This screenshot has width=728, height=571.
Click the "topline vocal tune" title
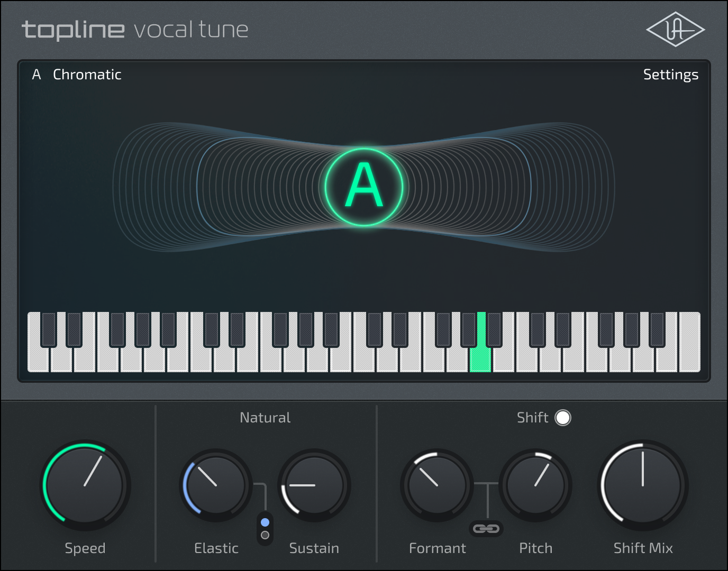click(135, 30)
